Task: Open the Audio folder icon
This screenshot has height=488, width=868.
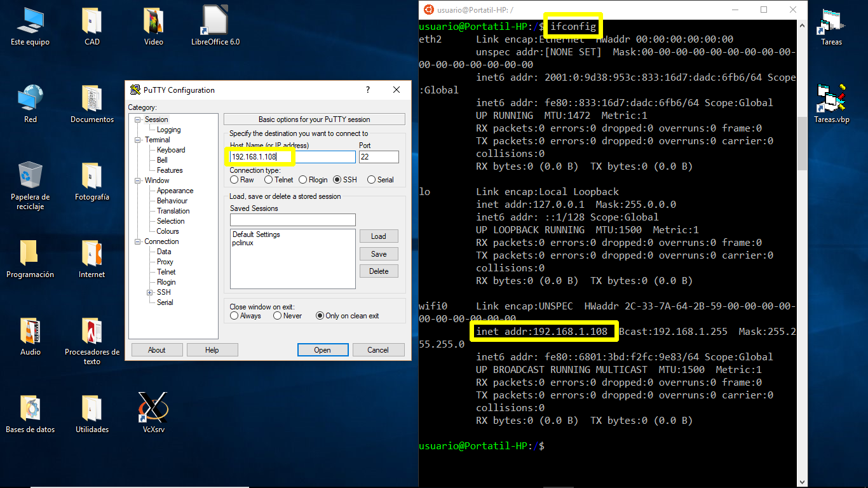Action: pos(30,331)
